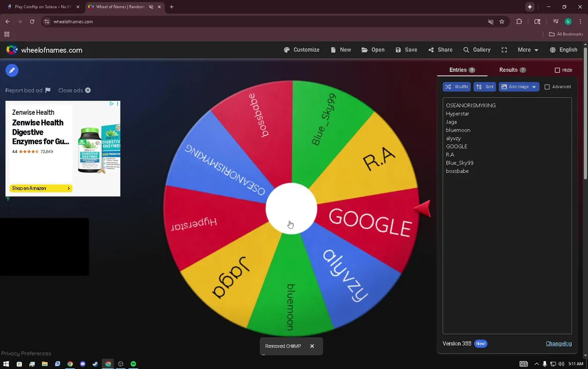
Task: Switch to the Play Coinflip on Solana tab
Action: pos(43,7)
